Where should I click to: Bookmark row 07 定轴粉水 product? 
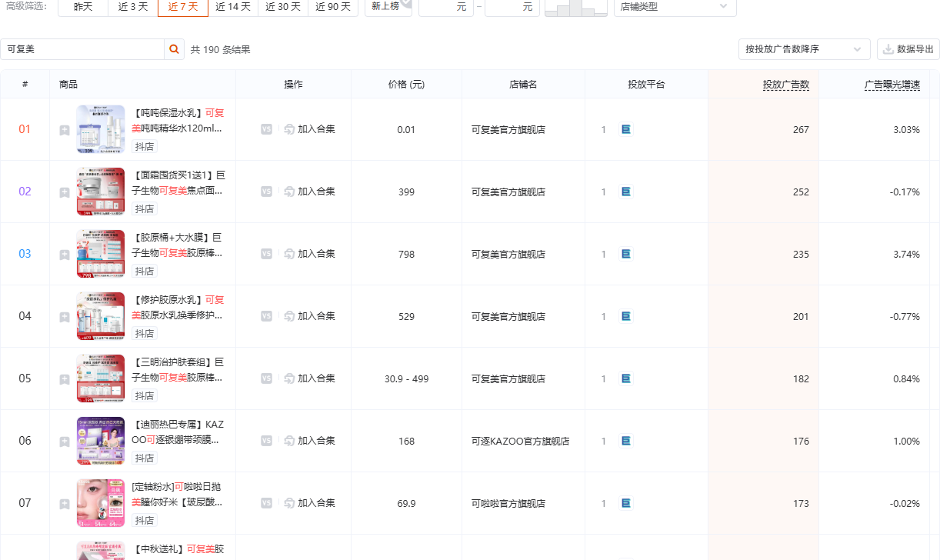[x=65, y=504]
